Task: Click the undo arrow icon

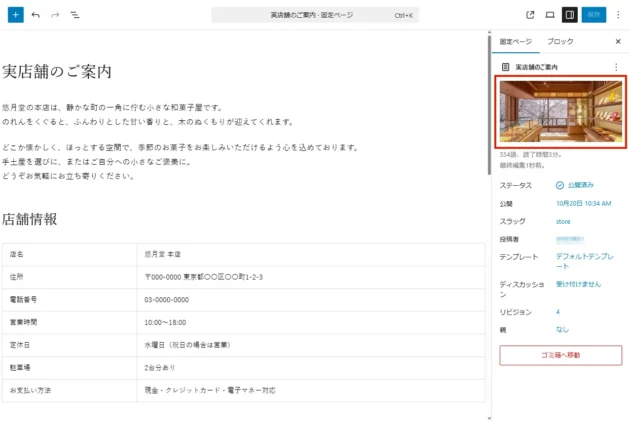Action: pyautogui.click(x=36, y=15)
